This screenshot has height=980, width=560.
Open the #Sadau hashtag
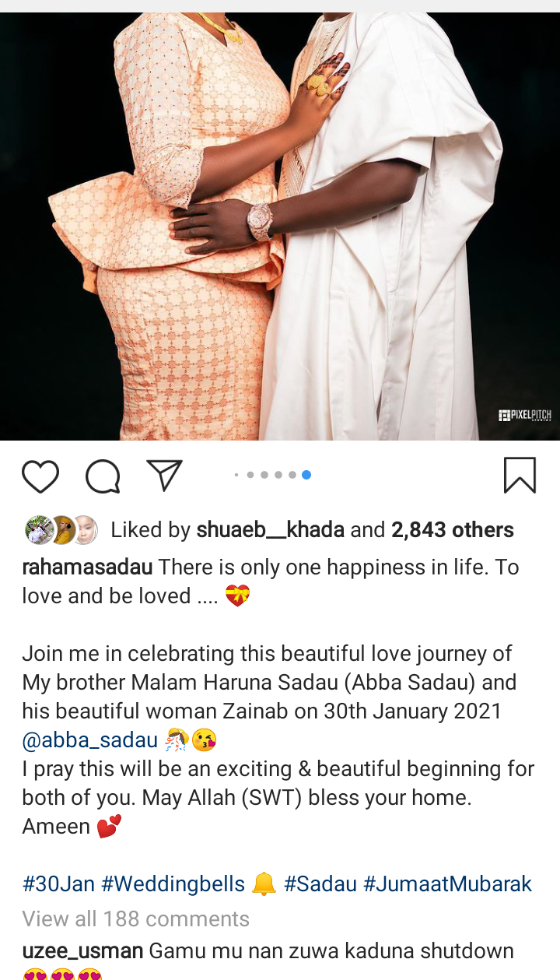[320, 884]
